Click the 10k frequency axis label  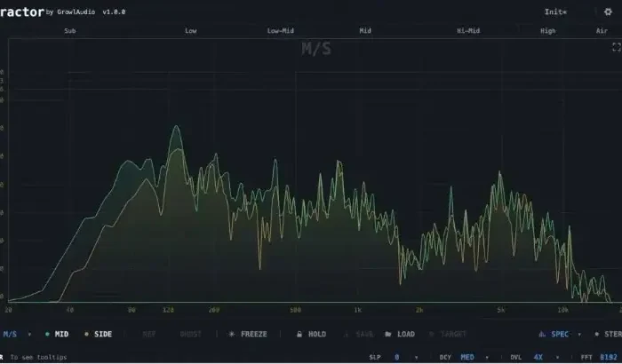click(562, 310)
